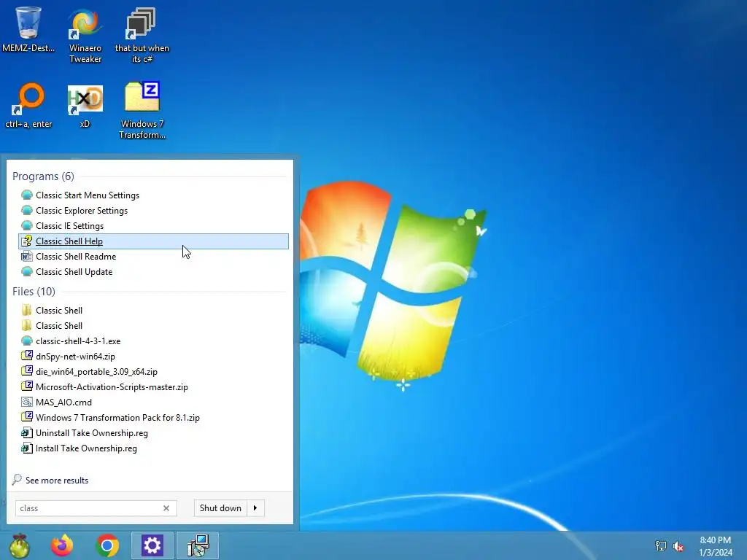Open the gear Settings app on taskbar

point(152,545)
